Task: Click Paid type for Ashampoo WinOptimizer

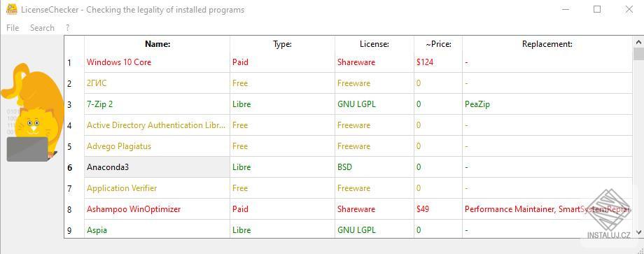Action: [x=282, y=209]
